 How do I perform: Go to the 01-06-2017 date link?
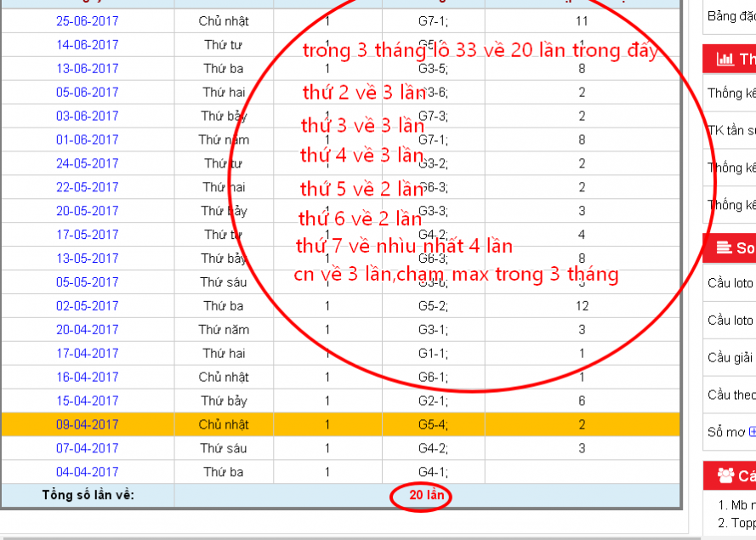click(x=88, y=139)
